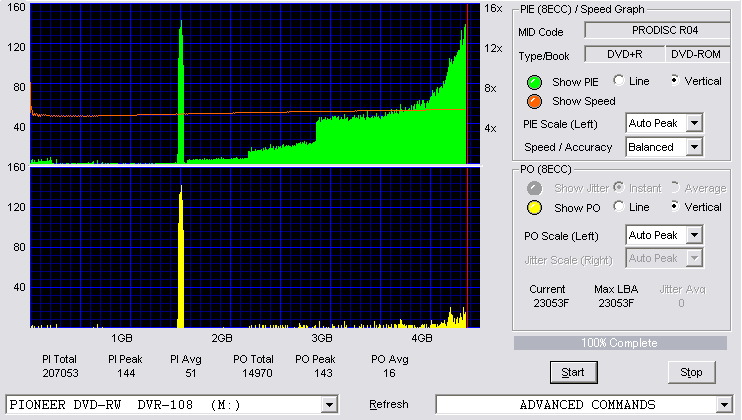The width and height of the screenshot is (742, 420).
Task: Select Line mode for PO graph
Action: click(x=618, y=206)
